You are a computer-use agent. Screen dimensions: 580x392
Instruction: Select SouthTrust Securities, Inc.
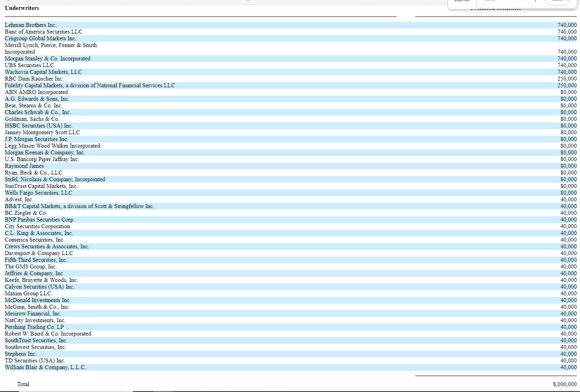coord(36,340)
